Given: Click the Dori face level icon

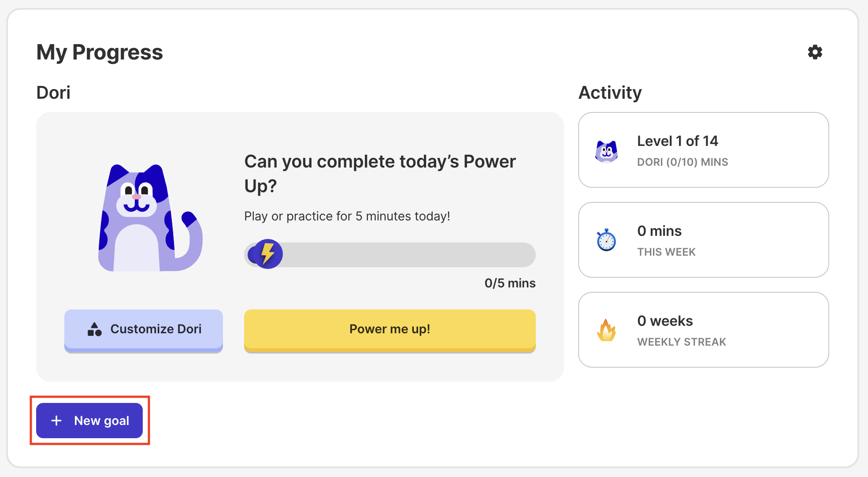Looking at the screenshot, I should click(606, 151).
